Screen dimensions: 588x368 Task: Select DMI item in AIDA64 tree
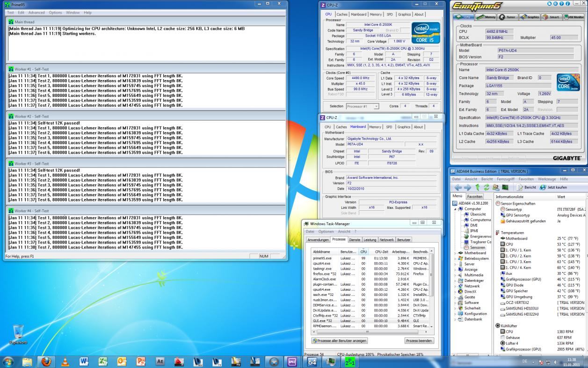473,225
